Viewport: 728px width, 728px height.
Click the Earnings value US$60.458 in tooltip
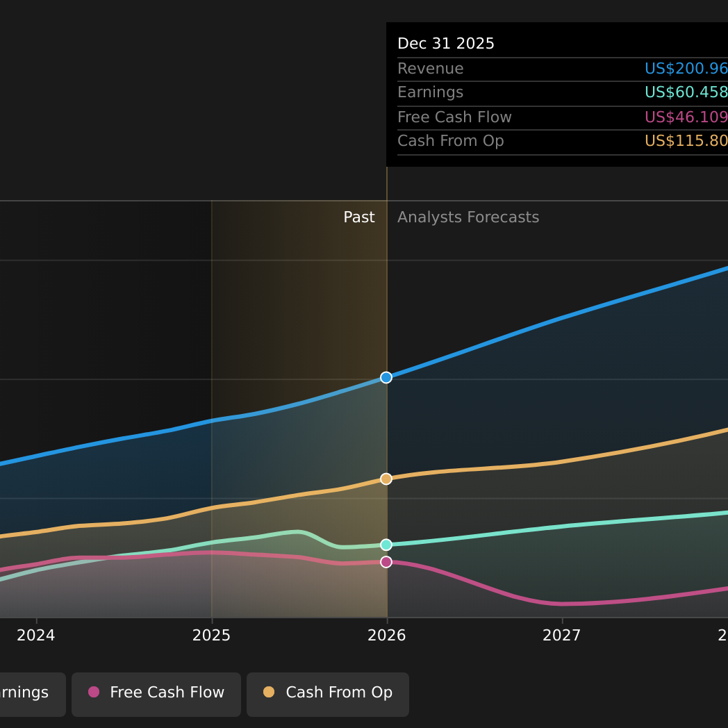pyautogui.click(x=686, y=92)
